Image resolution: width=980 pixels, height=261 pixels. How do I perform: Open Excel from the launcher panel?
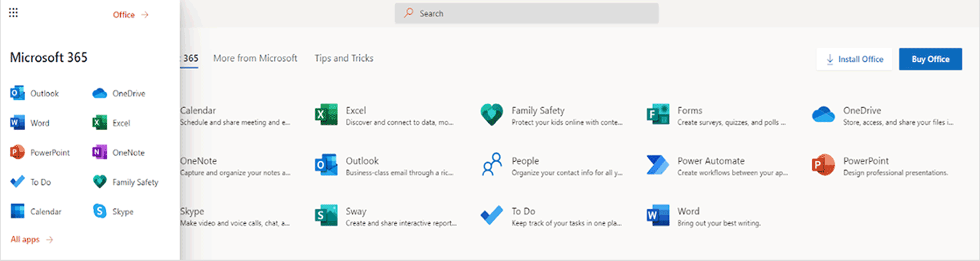(112, 123)
